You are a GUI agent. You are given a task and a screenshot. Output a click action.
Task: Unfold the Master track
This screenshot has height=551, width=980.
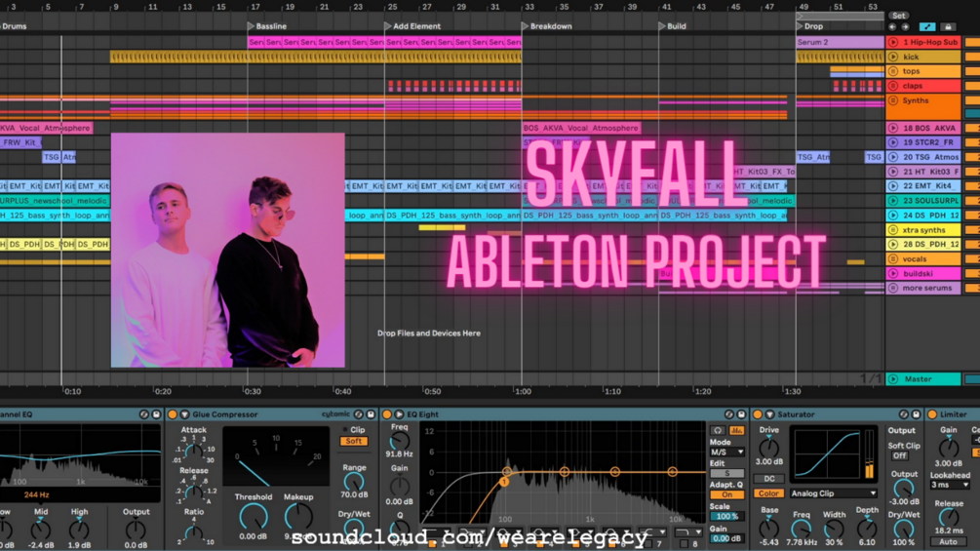click(x=893, y=379)
